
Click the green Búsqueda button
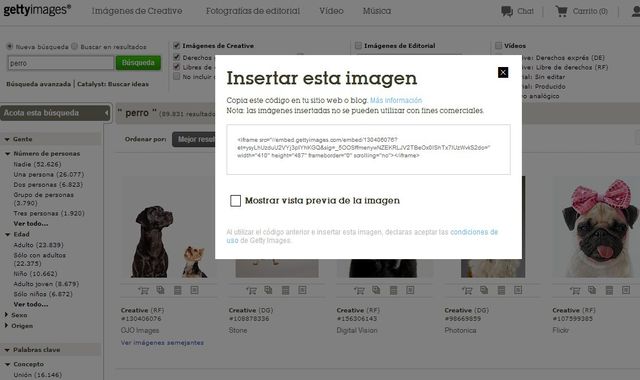(138, 63)
